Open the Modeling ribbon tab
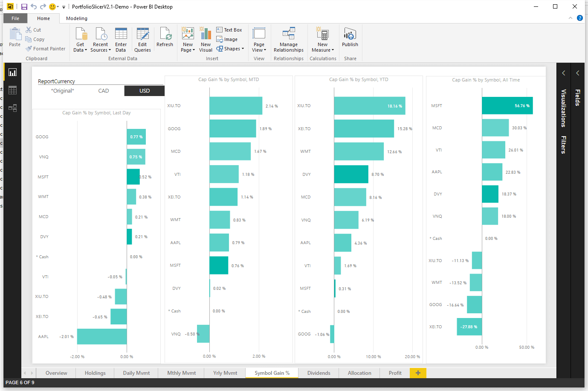588x391 pixels. 77,18
